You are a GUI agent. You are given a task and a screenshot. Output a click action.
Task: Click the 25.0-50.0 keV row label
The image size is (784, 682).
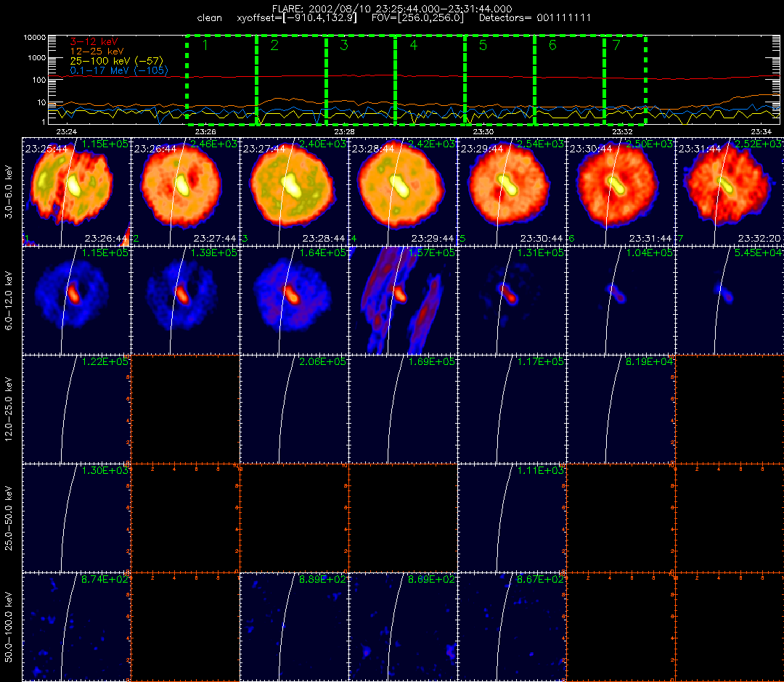coord(9,519)
